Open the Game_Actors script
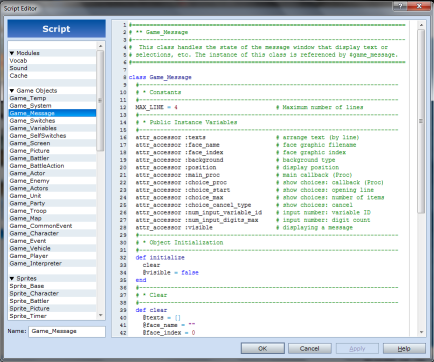The image size is (434, 362). point(52,188)
